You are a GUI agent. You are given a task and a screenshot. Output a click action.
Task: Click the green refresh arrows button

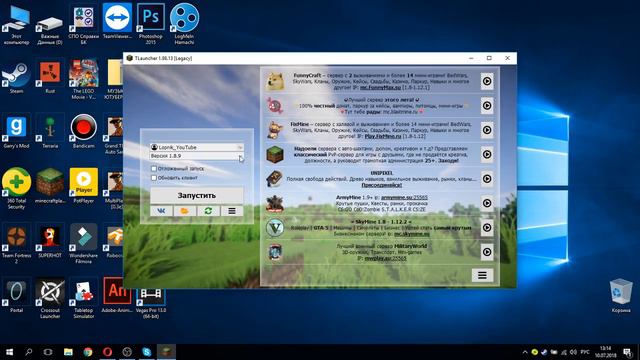coord(208,211)
